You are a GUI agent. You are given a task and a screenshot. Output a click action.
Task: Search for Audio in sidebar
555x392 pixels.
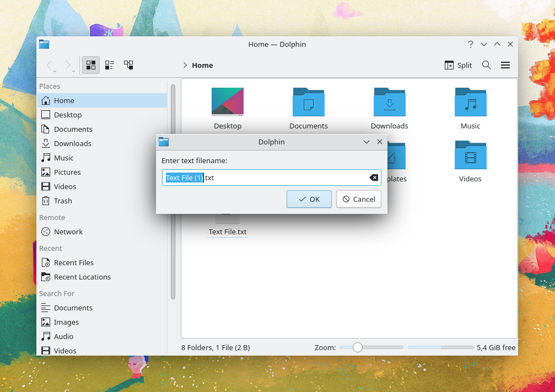pos(103,336)
